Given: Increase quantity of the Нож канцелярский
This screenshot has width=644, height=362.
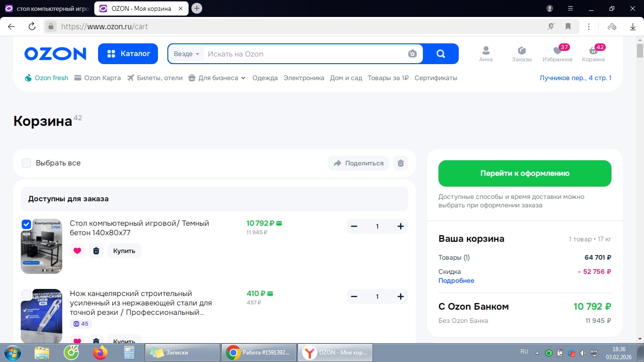Looking at the screenshot, I should point(401,296).
